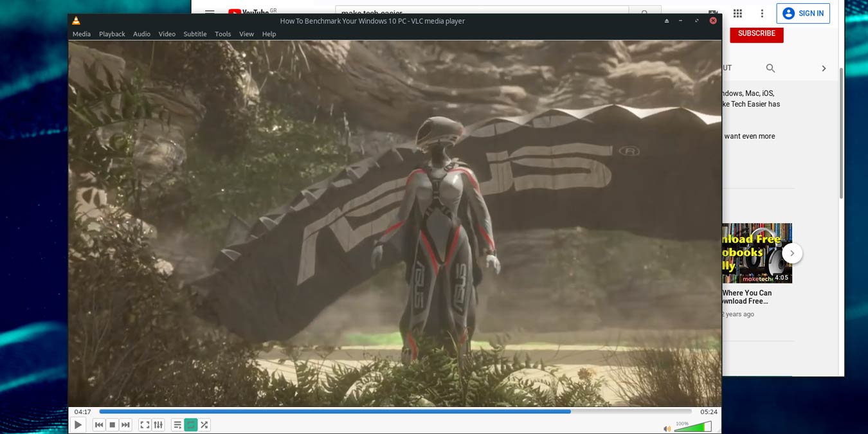The height and width of the screenshot is (434, 868).
Task: Click the stop playback icon
Action: 112,424
